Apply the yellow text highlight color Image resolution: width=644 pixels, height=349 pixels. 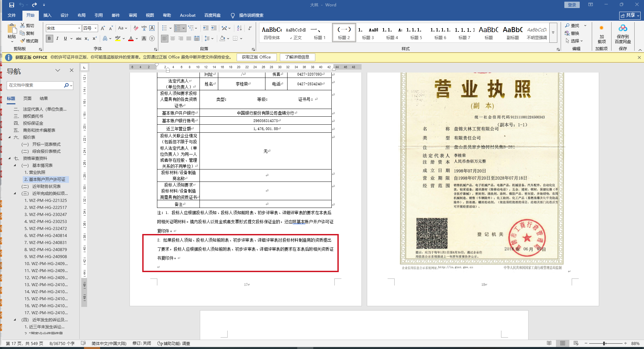pyautogui.click(x=118, y=38)
